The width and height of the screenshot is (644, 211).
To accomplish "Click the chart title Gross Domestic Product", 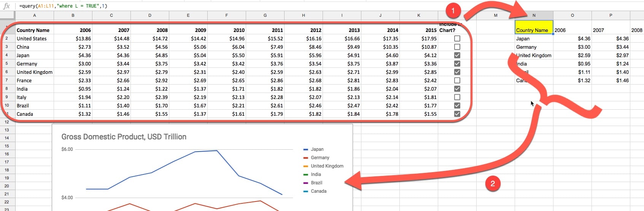I will click(x=124, y=137).
